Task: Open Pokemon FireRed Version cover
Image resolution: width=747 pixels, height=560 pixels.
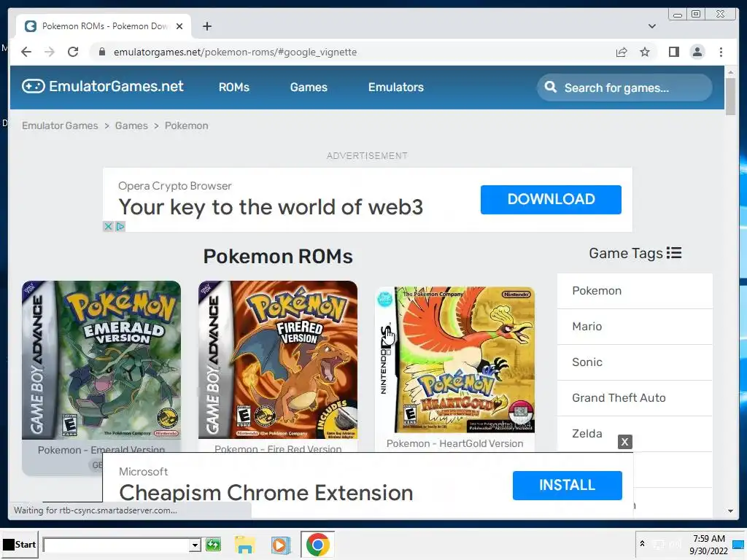Action: click(278, 360)
